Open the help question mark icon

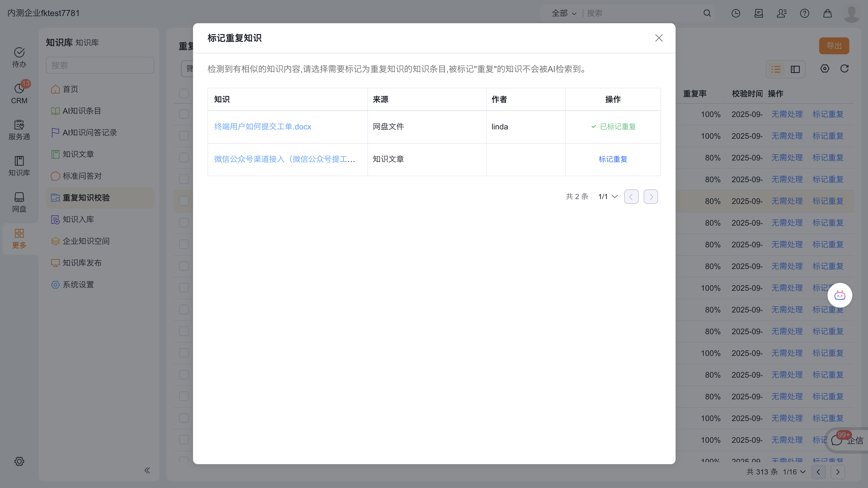point(804,13)
